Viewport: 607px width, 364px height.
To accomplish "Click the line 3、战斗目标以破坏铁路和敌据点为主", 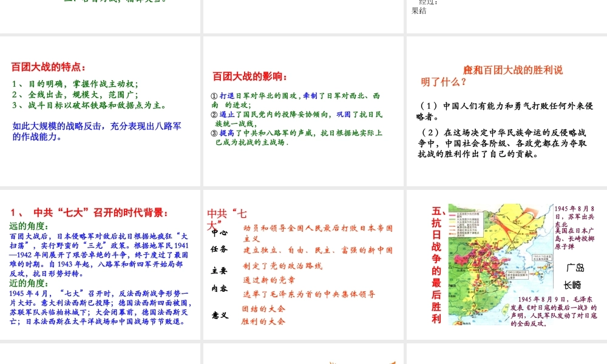I will pyautogui.click(x=89, y=105).
